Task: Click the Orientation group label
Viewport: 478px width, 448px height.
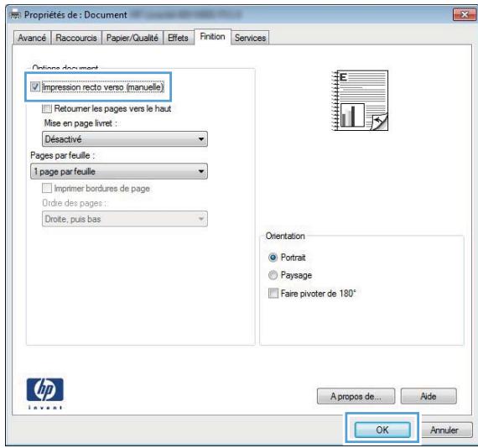Action: point(285,236)
